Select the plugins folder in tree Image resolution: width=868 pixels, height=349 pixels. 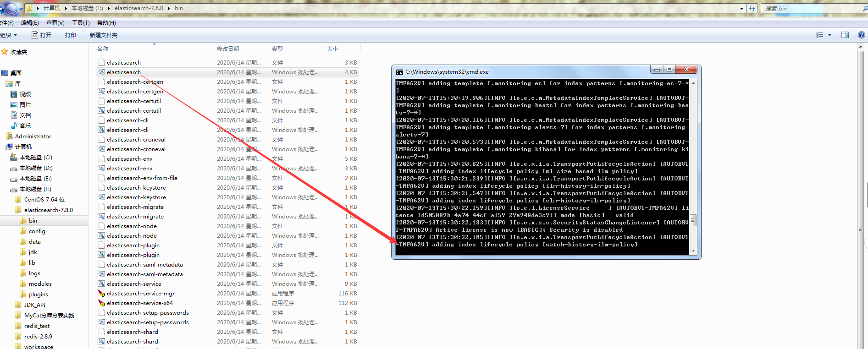[x=38, y=294]
